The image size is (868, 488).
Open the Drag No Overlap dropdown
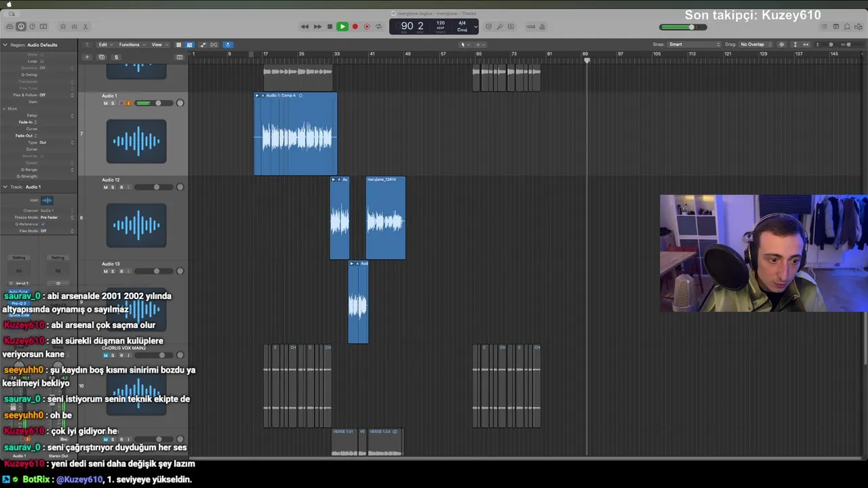(x=755, y=45)
